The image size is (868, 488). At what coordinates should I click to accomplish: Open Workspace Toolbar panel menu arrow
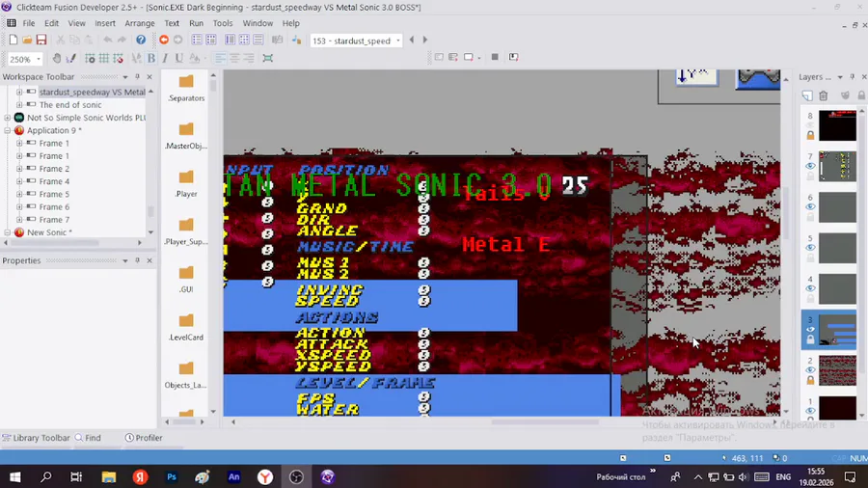pyautogui.click(x=125, y=77)
